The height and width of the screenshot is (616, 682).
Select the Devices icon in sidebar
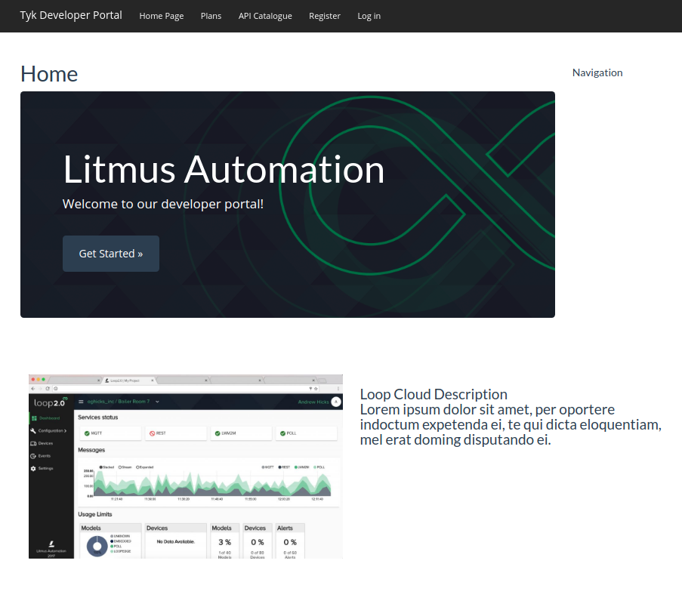33,443
